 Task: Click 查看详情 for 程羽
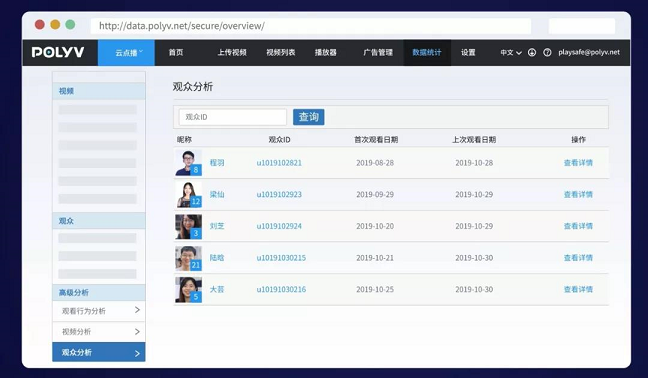pyautogui.click(x=578, y=163)
